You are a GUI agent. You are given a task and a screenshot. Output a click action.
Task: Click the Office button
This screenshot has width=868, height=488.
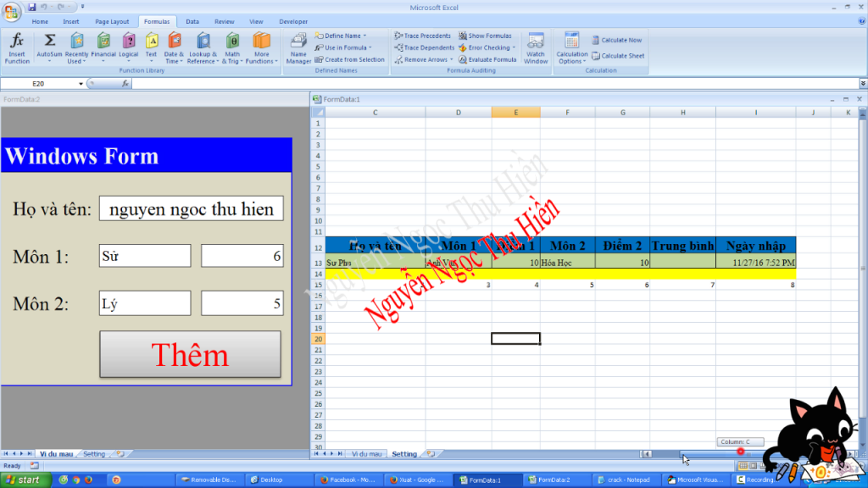pos(12,10)
